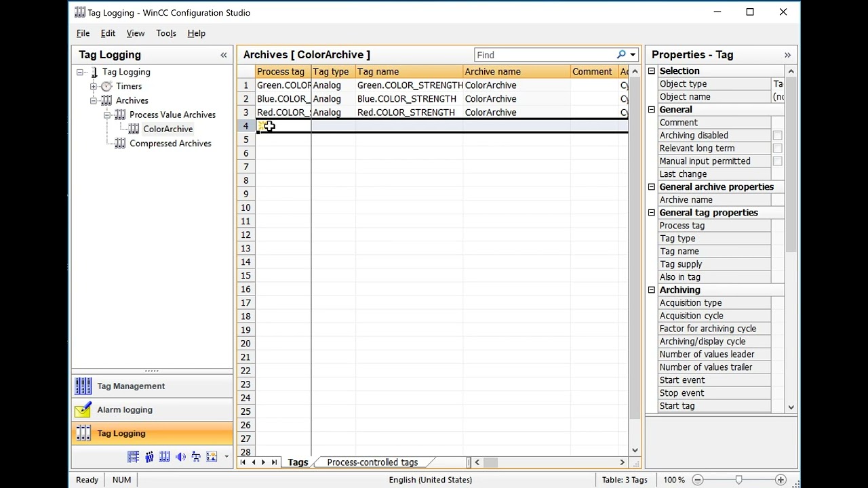The image size is (868, 488).
Task: Open the Tools menu
Action: coord(166,33)
